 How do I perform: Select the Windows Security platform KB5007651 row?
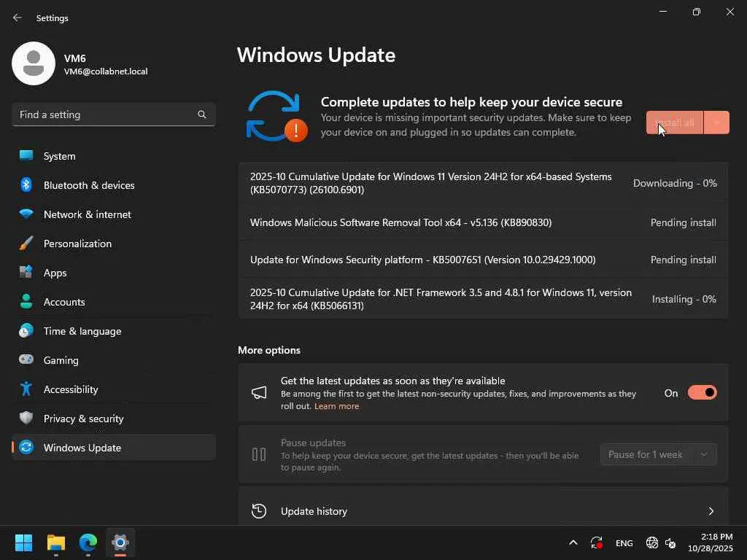pyautogui.click(x=483, y=260)
